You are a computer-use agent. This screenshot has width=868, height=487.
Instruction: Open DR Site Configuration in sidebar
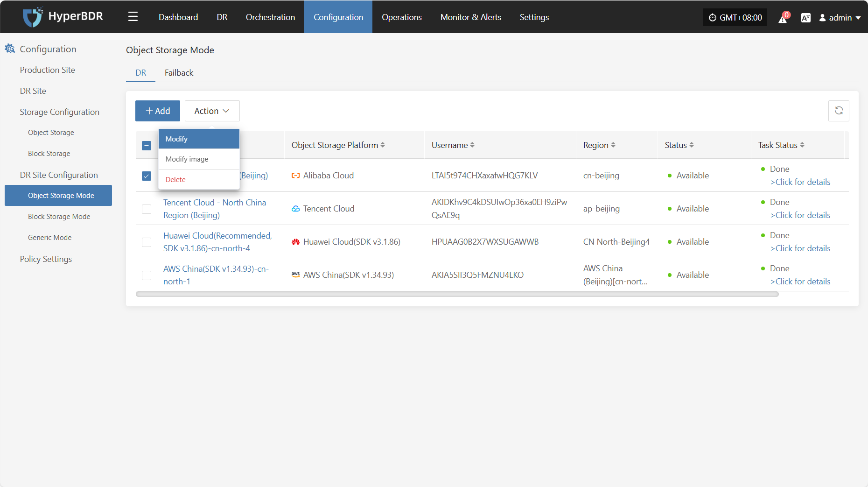click(59, 175)
